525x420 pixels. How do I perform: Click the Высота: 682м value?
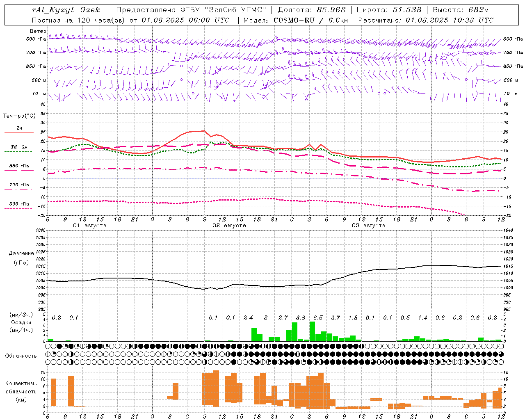(x=461, y=10)
